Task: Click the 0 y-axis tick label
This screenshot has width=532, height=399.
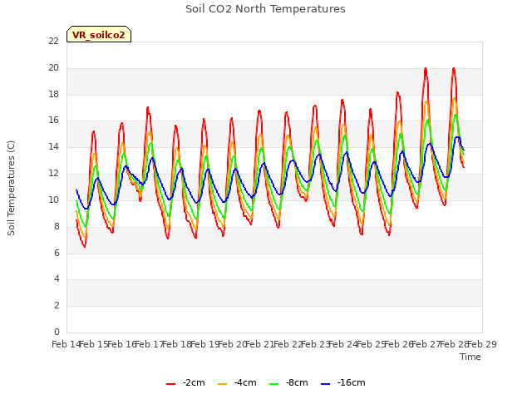Action: point(57,332)
